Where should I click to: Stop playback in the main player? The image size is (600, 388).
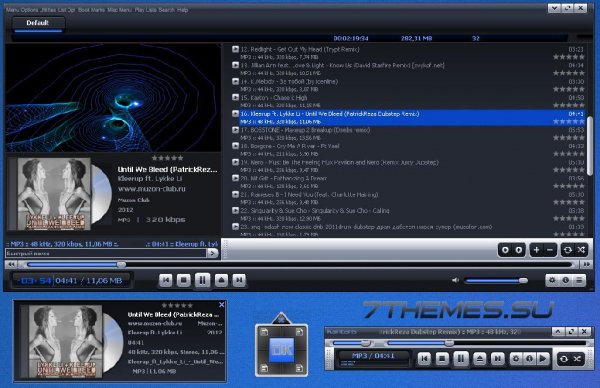point(184,280)
